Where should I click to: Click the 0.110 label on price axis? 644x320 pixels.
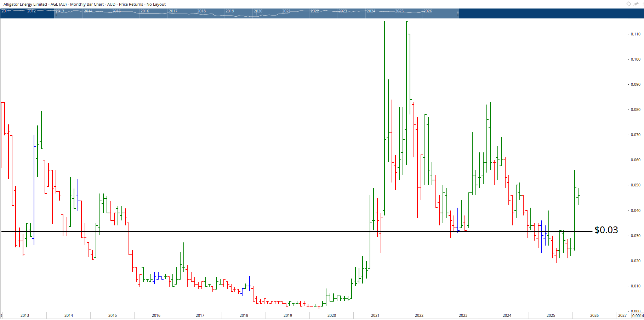pyautogui.click(x=636, y=34)
